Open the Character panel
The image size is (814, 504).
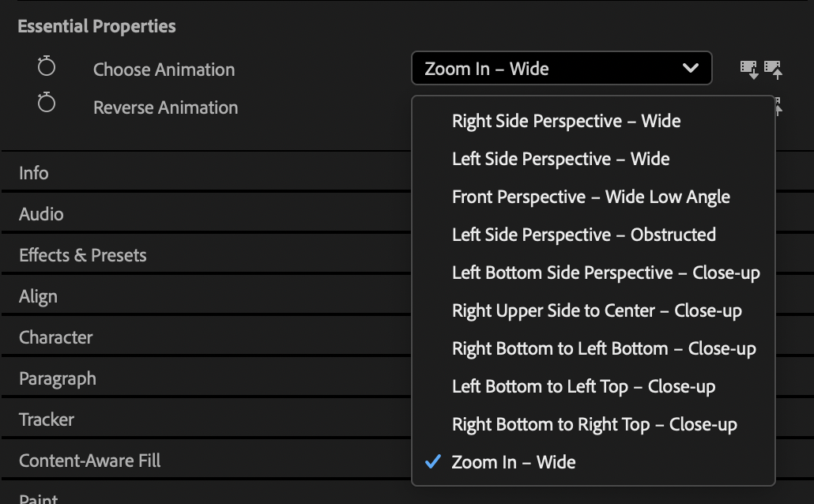(56, 337)
